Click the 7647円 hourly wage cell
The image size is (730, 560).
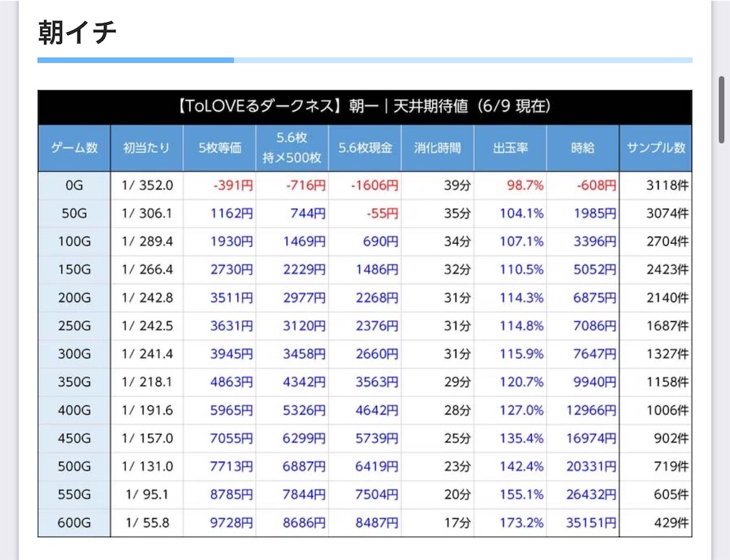point(582,354)
